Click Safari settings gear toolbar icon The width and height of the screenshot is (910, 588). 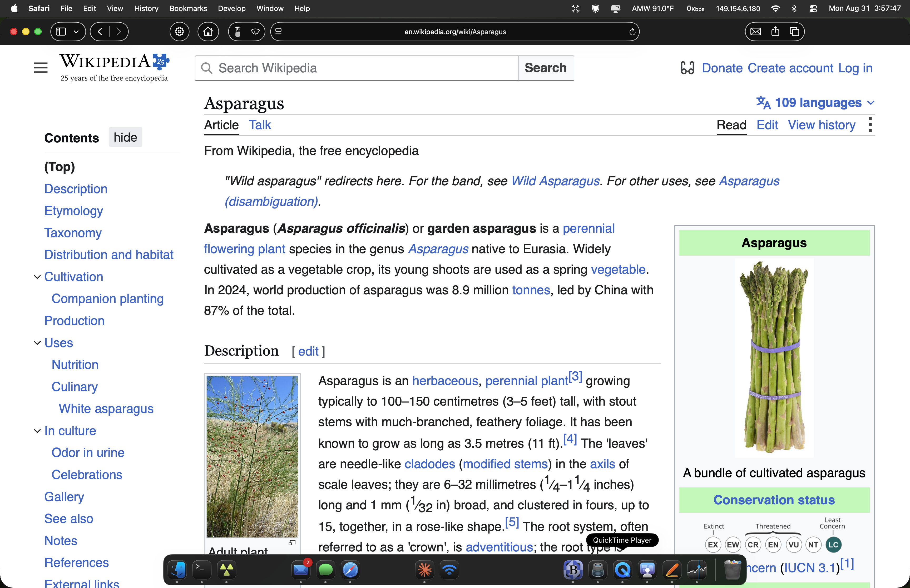point(180,32)
